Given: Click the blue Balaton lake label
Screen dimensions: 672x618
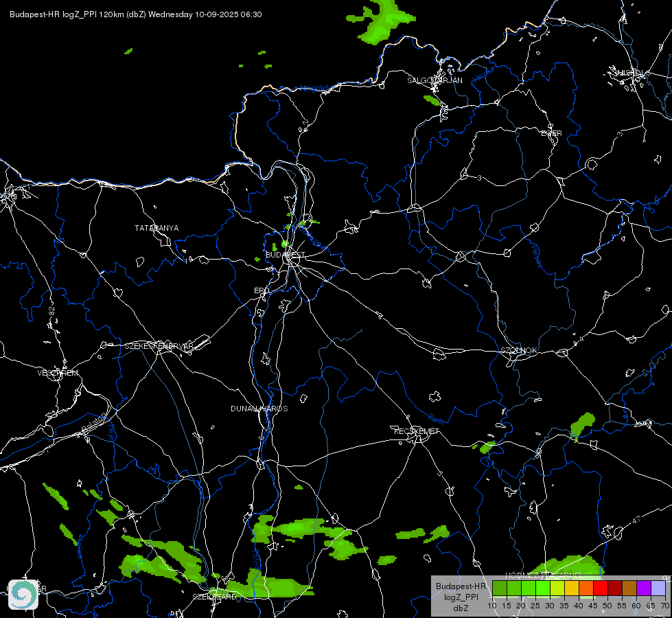Looking at the screenshot, I should coord(93,423).
